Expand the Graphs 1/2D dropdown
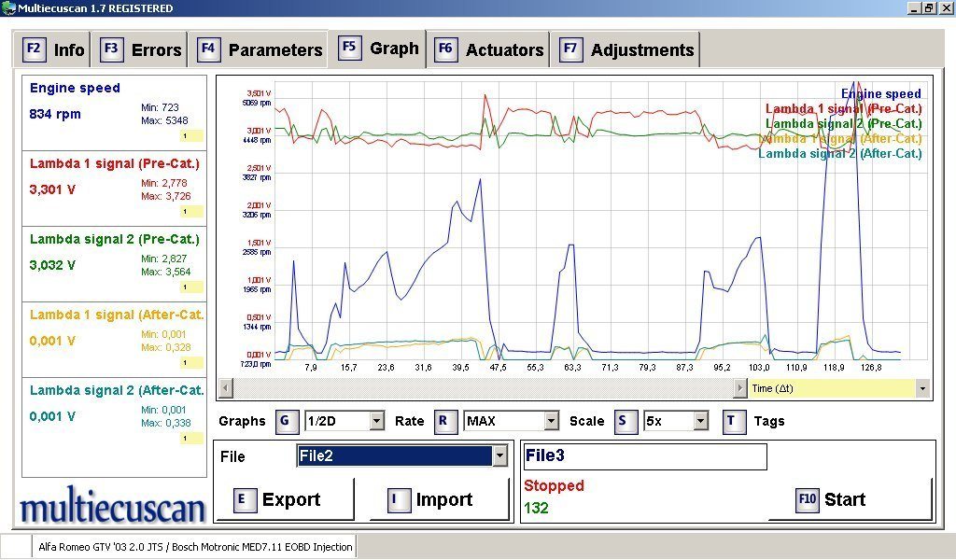956x560 pixels. pos(377,421)
